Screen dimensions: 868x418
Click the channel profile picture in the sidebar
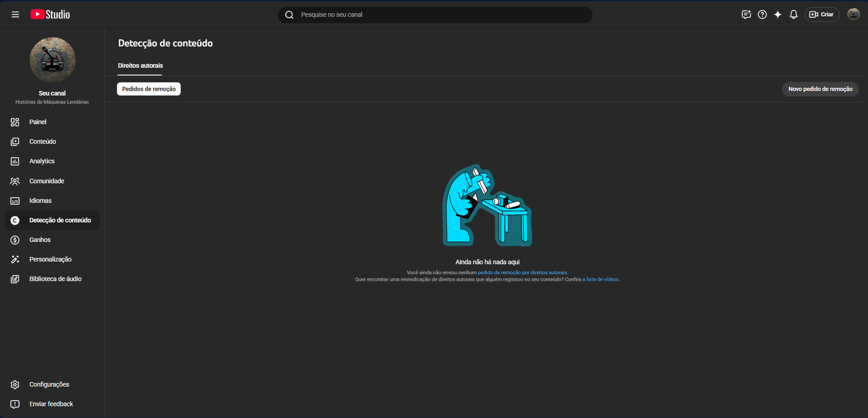[52, 60]
